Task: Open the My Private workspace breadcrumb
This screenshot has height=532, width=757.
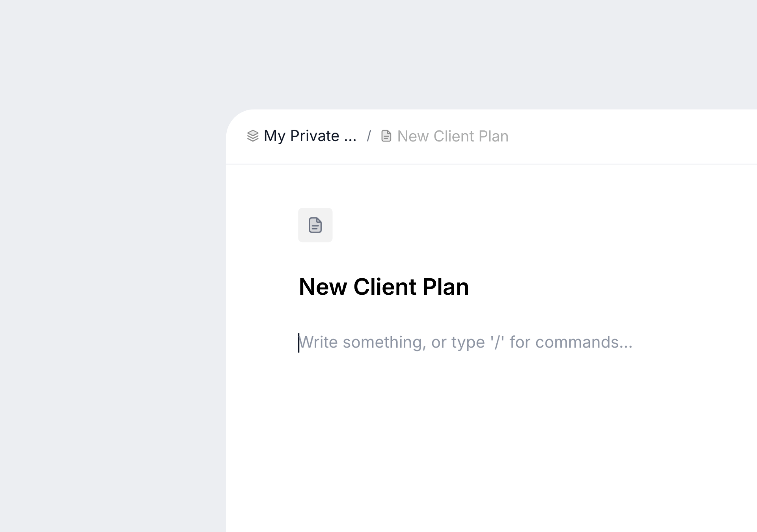Action: pyautogui.click(x=310, y=136)
